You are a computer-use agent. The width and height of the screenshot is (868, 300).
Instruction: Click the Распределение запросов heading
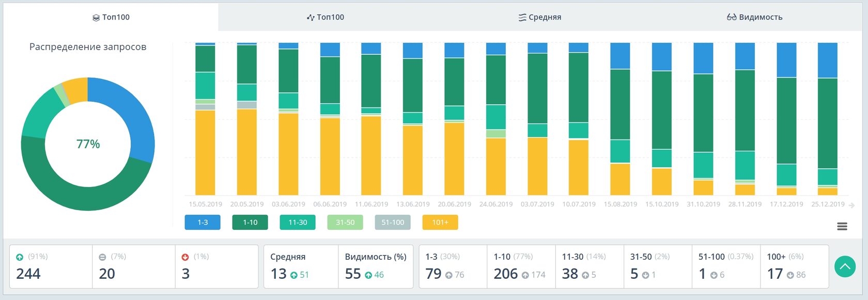(x=88, y=47)
